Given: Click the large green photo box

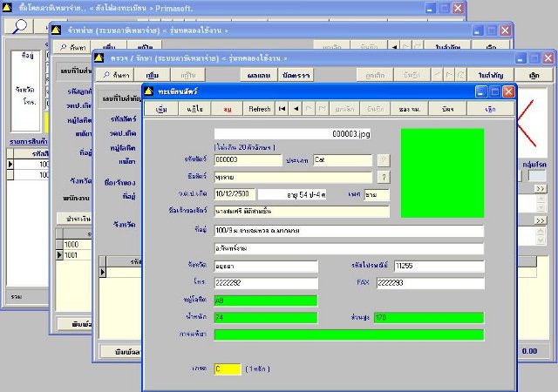Looking at the screenshot, I should point(440,172).
